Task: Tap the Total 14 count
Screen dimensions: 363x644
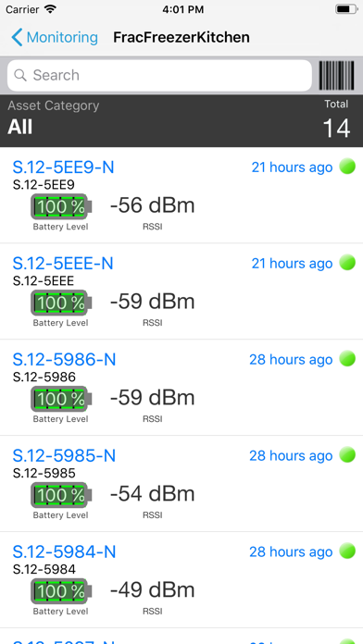Action: pos(336,119)
